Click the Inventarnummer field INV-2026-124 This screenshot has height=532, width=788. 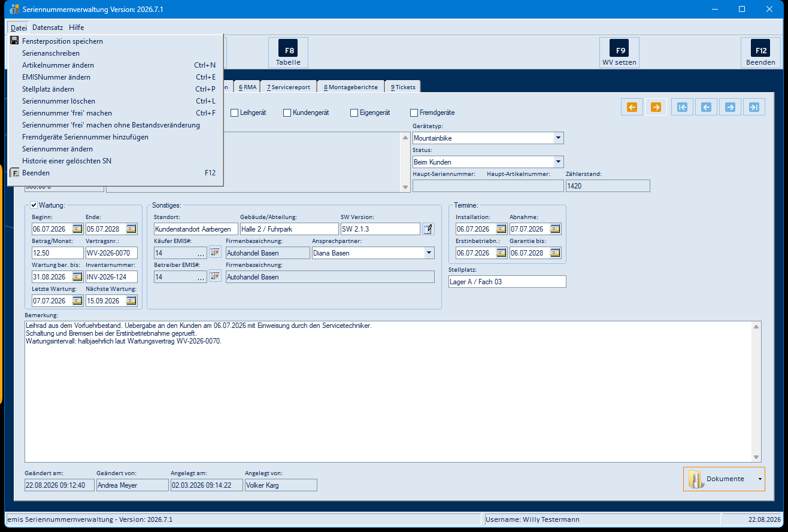click(x=111, y=276)
